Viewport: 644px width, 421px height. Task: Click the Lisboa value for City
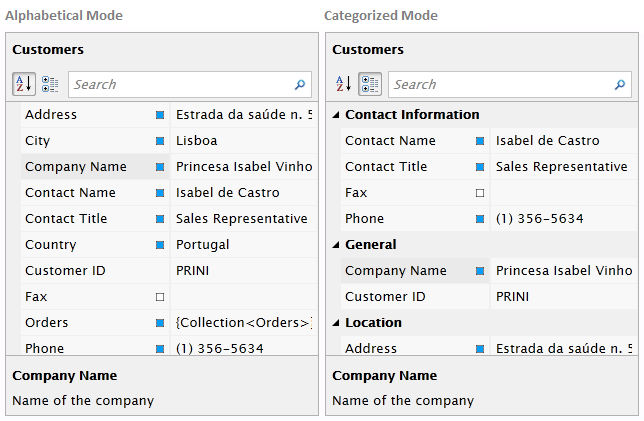(x=197, y=141)
